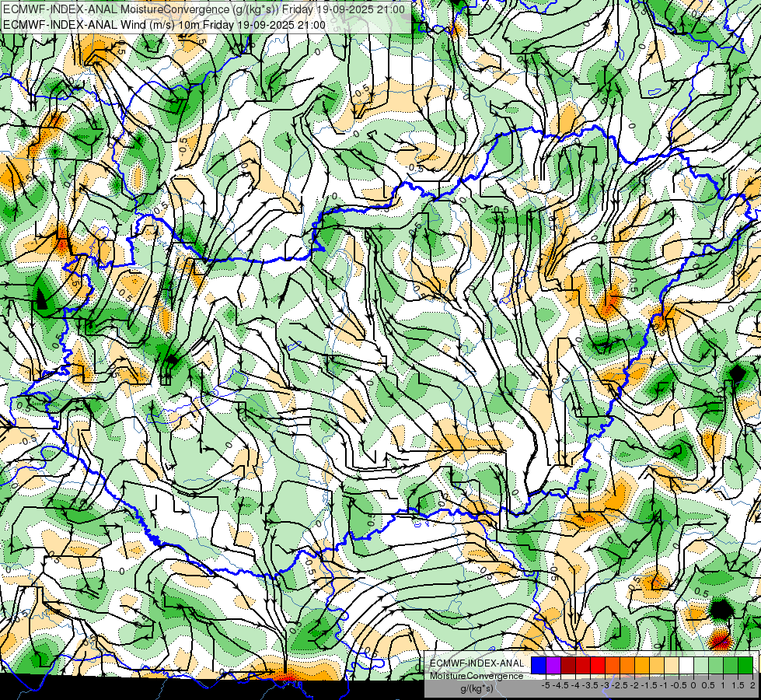Choose the palest green swatch right of 0
Screen dimensions: 761x700
pos(701,665)
